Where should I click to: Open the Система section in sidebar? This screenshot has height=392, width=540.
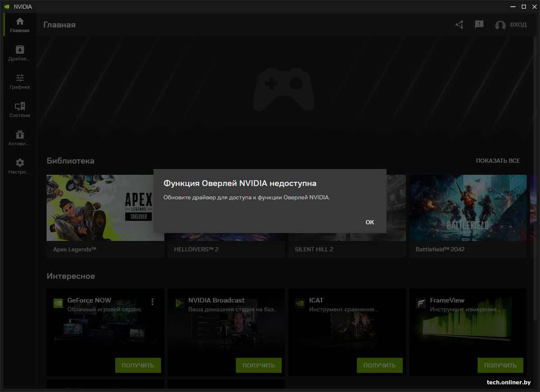(x=20, y=110)
